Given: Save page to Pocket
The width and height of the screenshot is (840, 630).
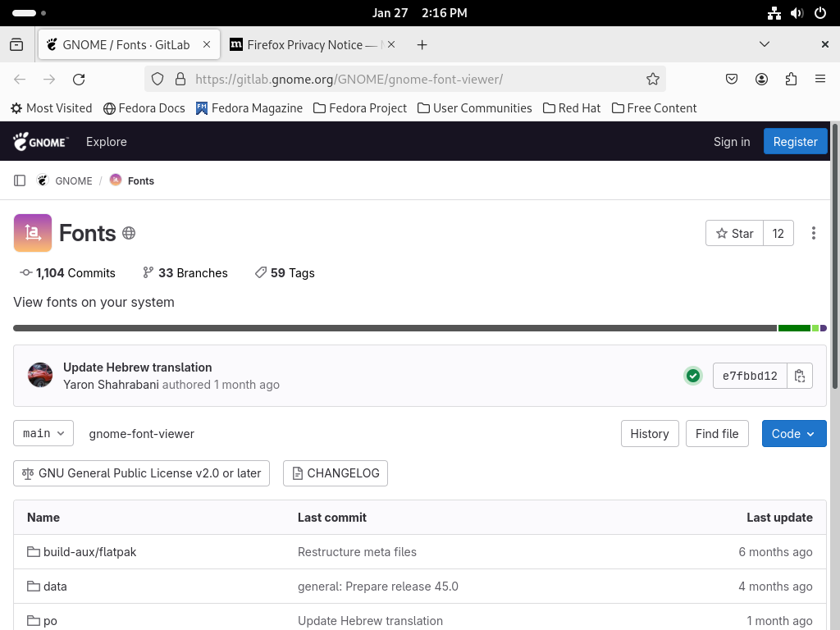Looking at the screenshot, I should [x=731, y=80].
